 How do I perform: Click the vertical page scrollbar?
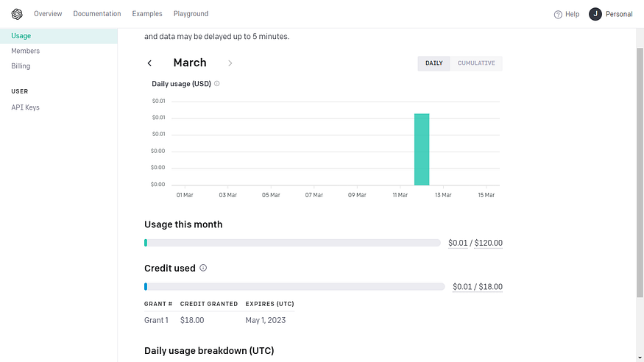640,172
